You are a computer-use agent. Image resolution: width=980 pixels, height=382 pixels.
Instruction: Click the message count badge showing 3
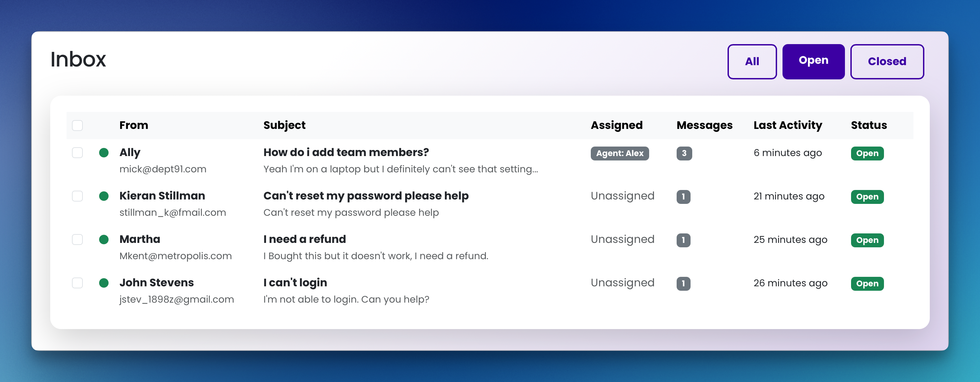[x=684, y=153]
